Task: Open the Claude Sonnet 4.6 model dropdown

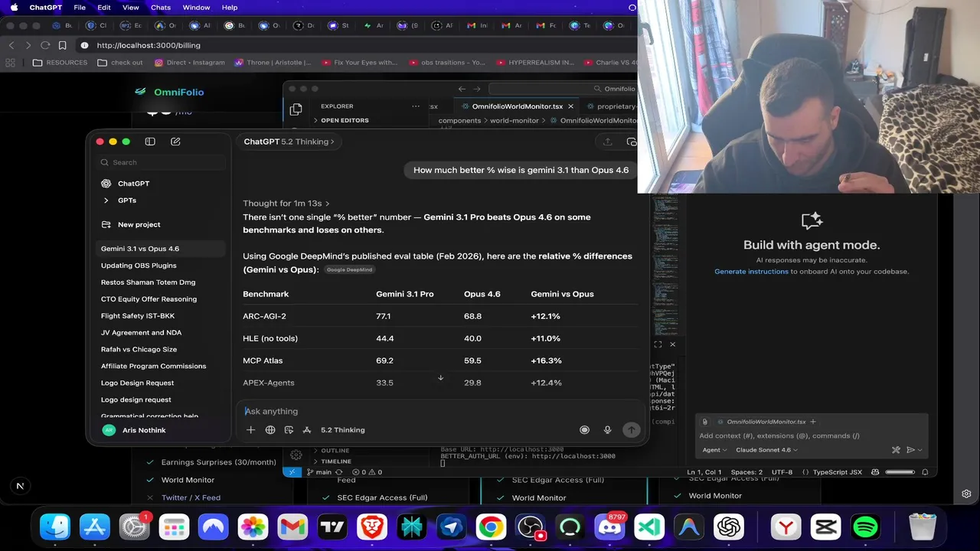Action: (x=766, y=450)
